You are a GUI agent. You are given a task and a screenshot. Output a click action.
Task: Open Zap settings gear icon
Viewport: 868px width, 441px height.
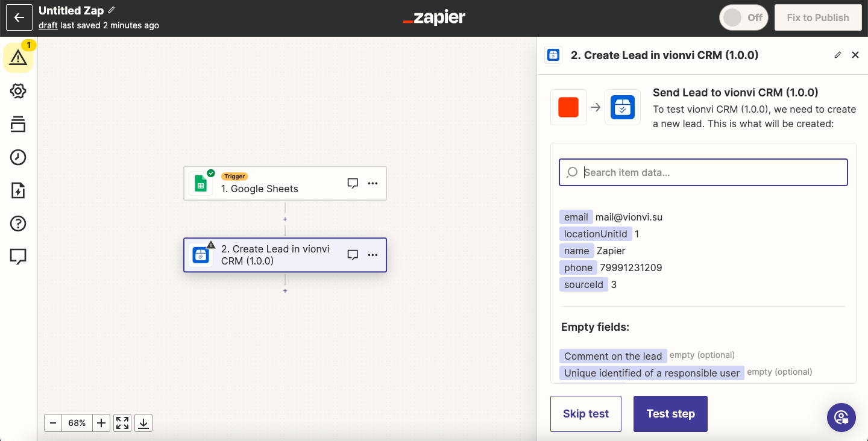pyautogui.click(x=18, y=91)
